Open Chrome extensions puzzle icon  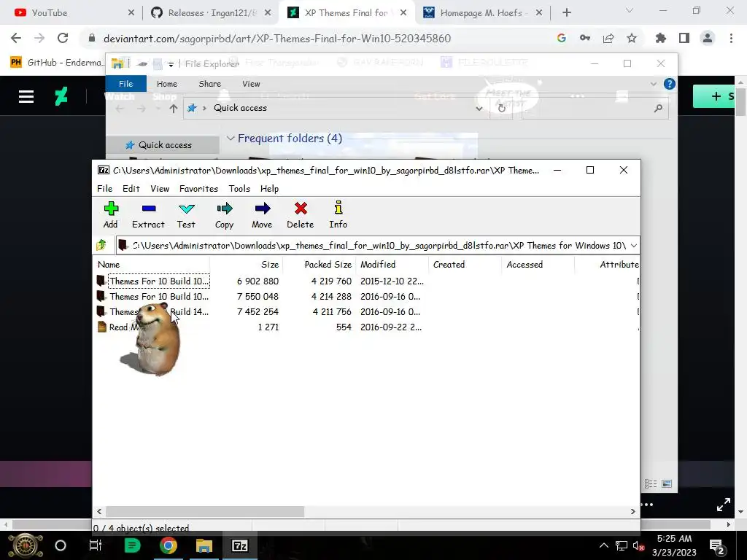[660, 38]
